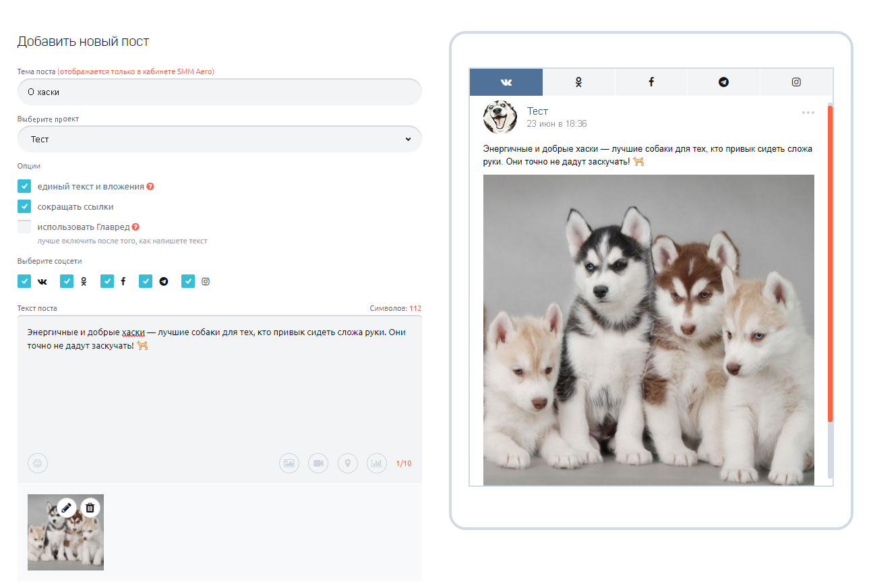Screen dimensions: 873x588
Task: Click the 'Тема поста' field with 'О хаски'
Action: tap(220, 92)
